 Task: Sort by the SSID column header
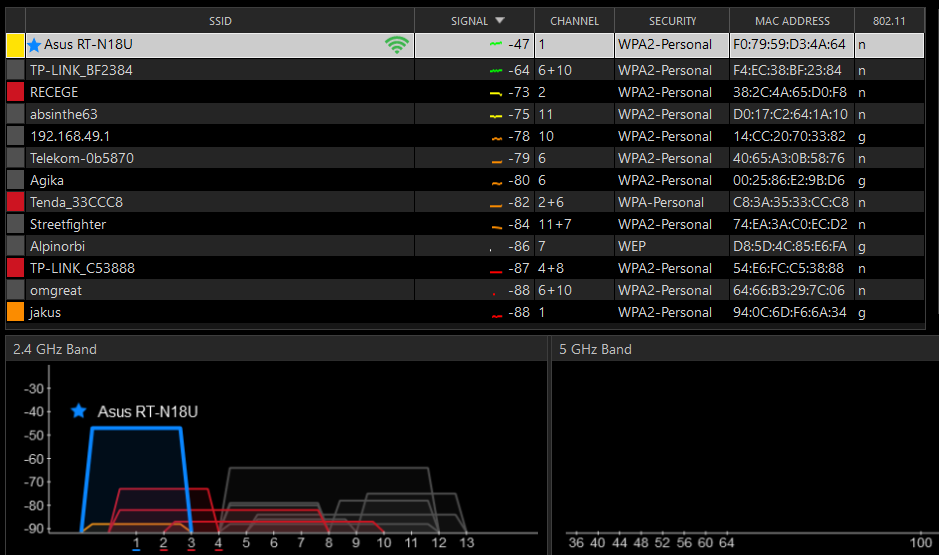click(x=220, y=21)
